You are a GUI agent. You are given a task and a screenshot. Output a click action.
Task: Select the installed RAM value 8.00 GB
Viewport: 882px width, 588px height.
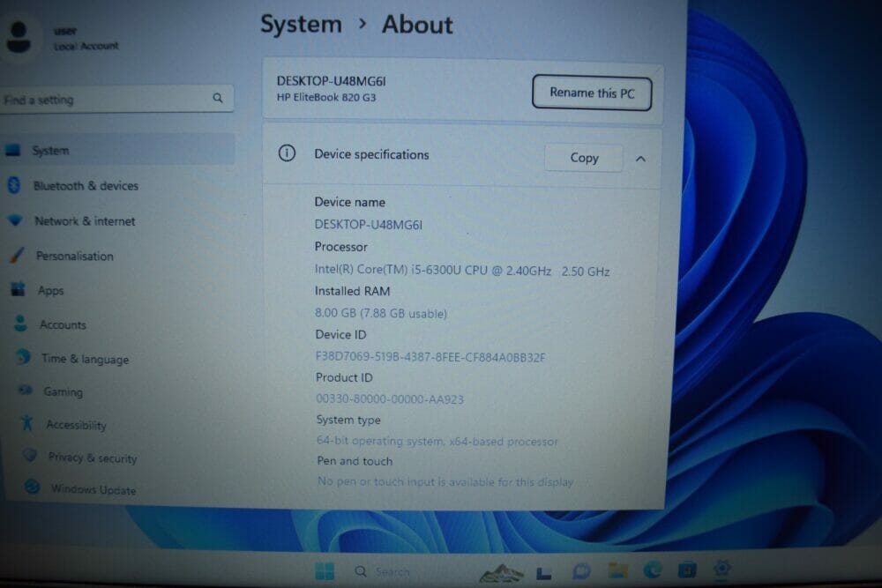pos(381,313)
